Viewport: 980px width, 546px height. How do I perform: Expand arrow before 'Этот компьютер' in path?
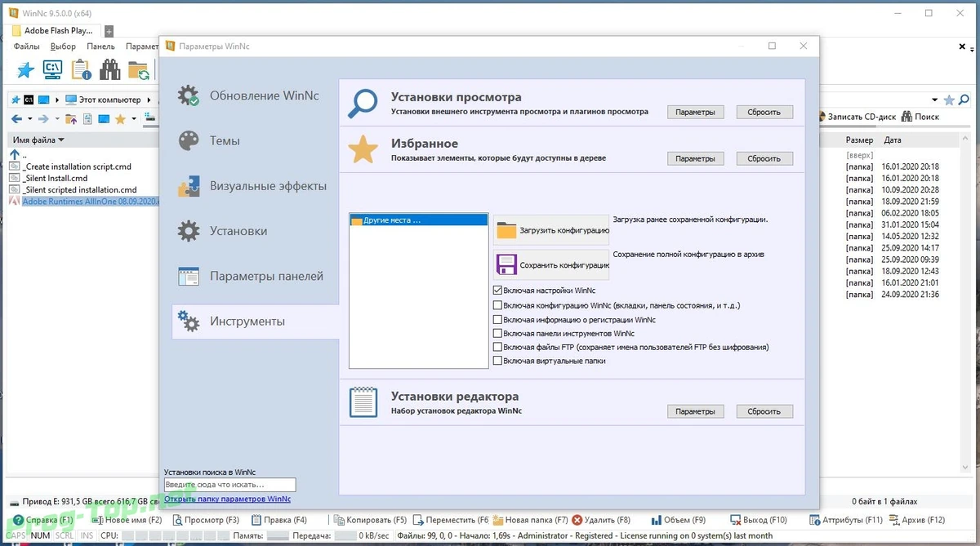pyautogui.click(x=58, y=100)
